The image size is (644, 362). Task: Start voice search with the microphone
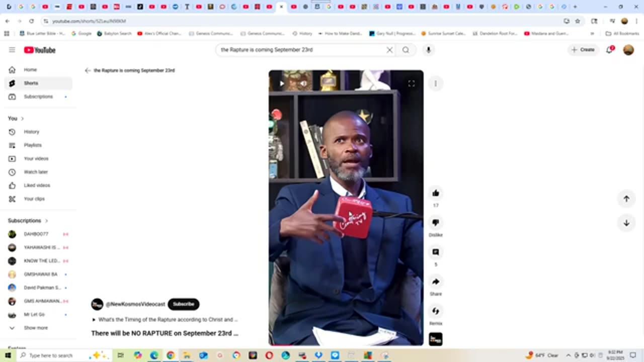429,50
